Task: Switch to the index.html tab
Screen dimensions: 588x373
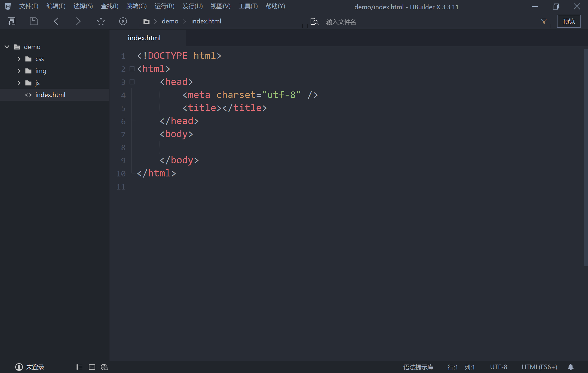Action: pos(144,38)
